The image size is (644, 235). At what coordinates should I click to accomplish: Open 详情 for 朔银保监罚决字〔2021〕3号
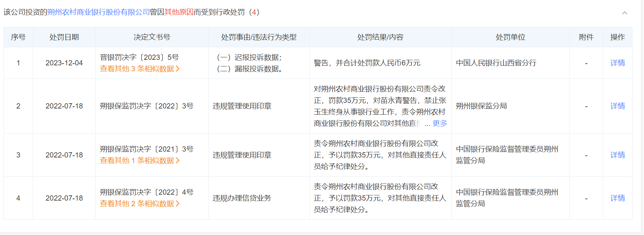click(x=618, y=155)
